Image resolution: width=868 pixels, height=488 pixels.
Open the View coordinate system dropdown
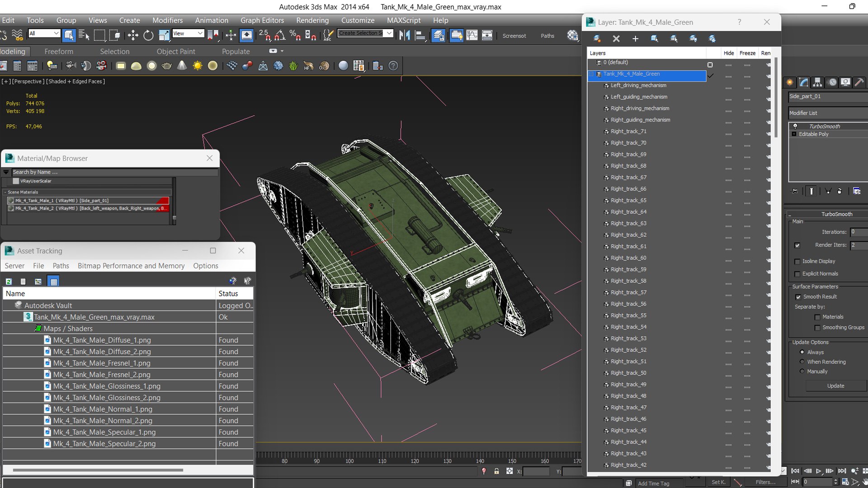point(188,33)
